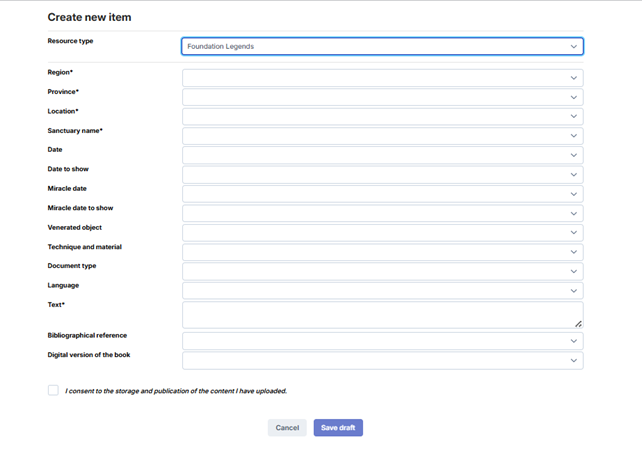Open the Resource type dropdown
Image resolution: width=642 pixels, height=458 pixels.
[x=382, y=46]
